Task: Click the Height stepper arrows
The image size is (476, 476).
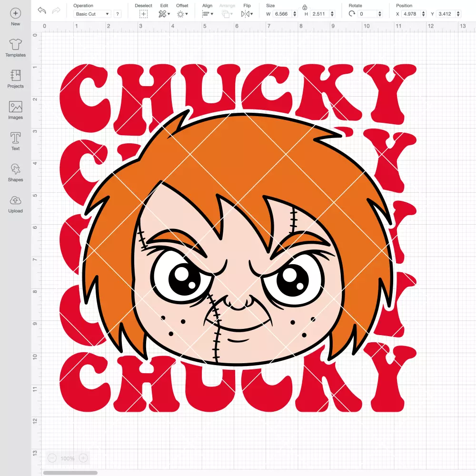Action: click(332, 14)
